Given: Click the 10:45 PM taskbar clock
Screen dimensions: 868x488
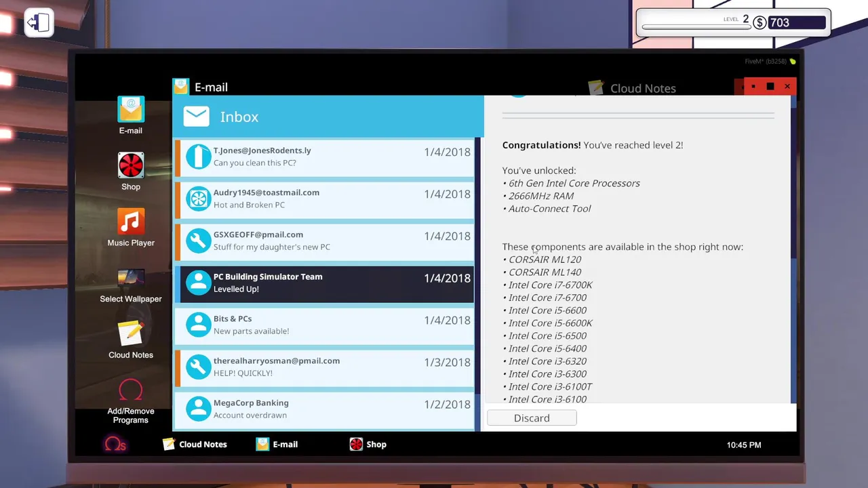Looking at the screenshot, I should [744, 445].
